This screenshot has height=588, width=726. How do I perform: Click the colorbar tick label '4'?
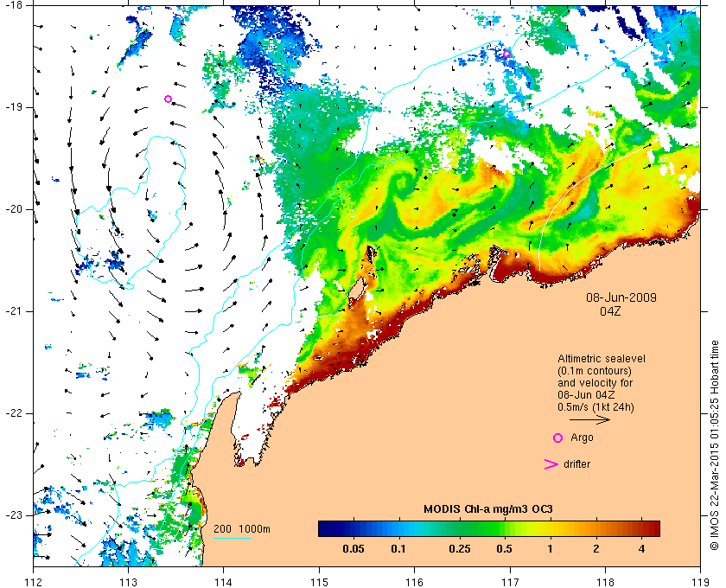[x=641, y=550]
